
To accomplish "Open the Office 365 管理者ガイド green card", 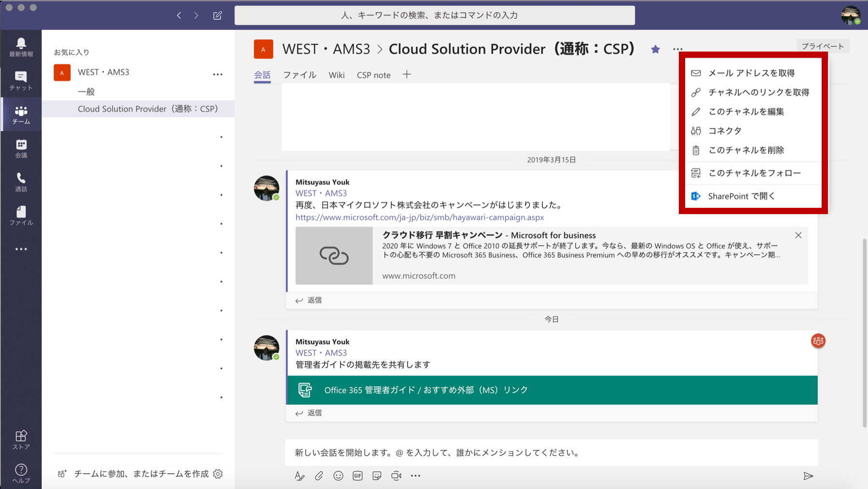I will click(552, 390).
